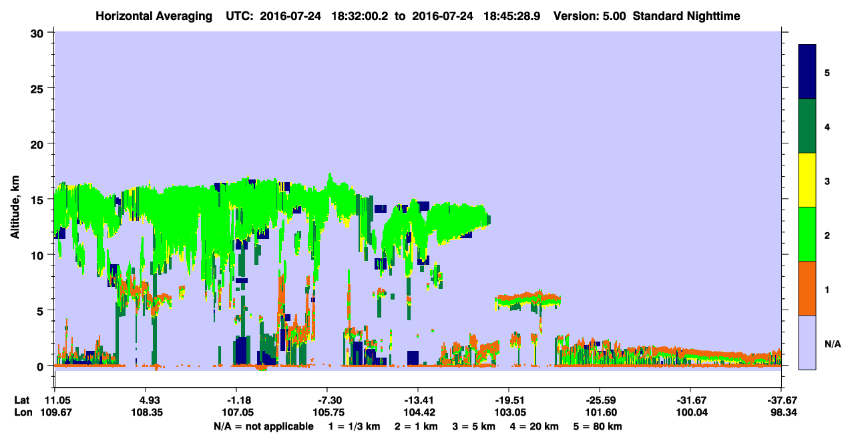Click legend entry '1 = 1/3 km'
Screen dimensions: 868x445
[356, 426]
